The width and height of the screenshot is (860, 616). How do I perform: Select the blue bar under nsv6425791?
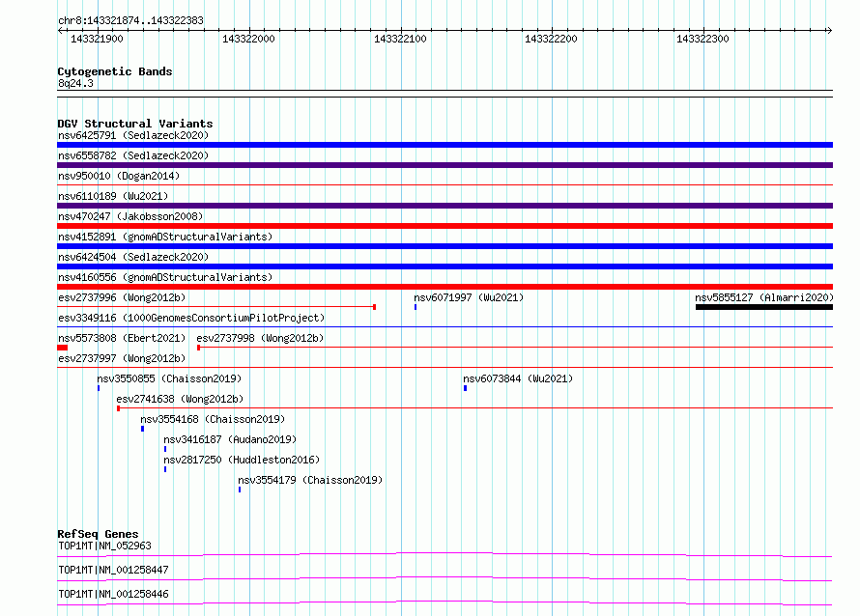pyautogui.click(x=444, y=145)
